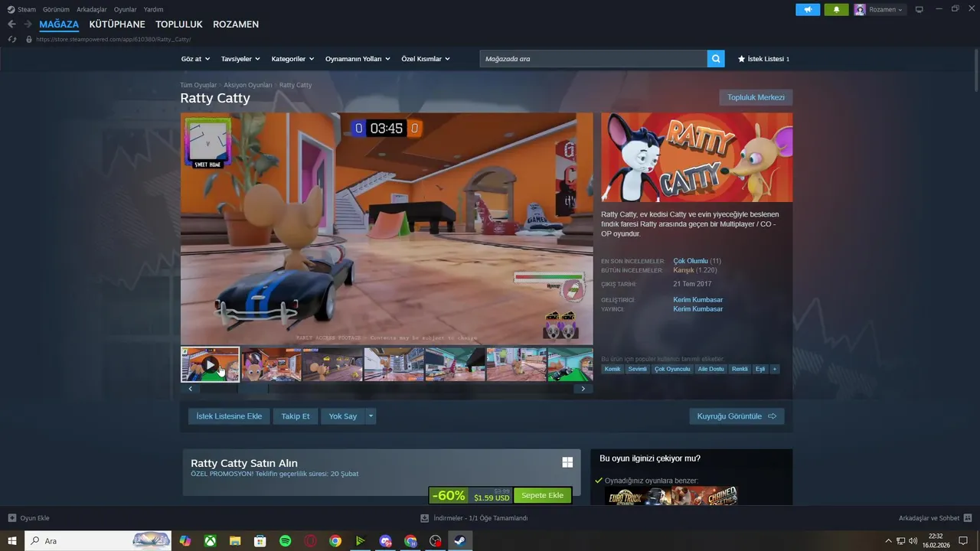Screen dimensions: 980x551
Task: Click the Takip Et button
Action: [x=296, y=416]
